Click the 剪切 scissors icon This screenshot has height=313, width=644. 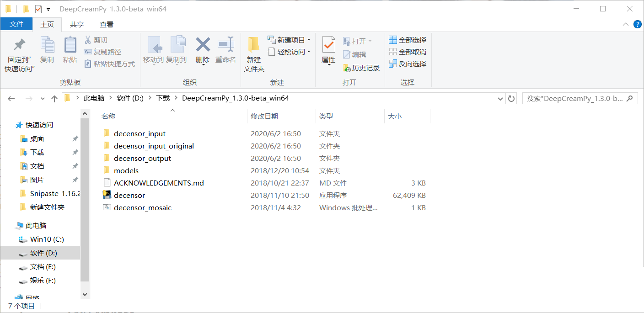click(88, 40)
